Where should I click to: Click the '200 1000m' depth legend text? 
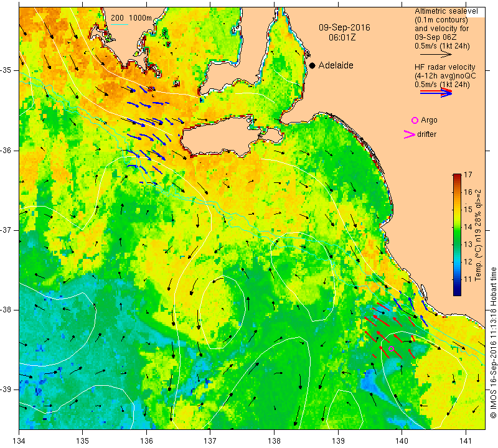coord(131,18)
